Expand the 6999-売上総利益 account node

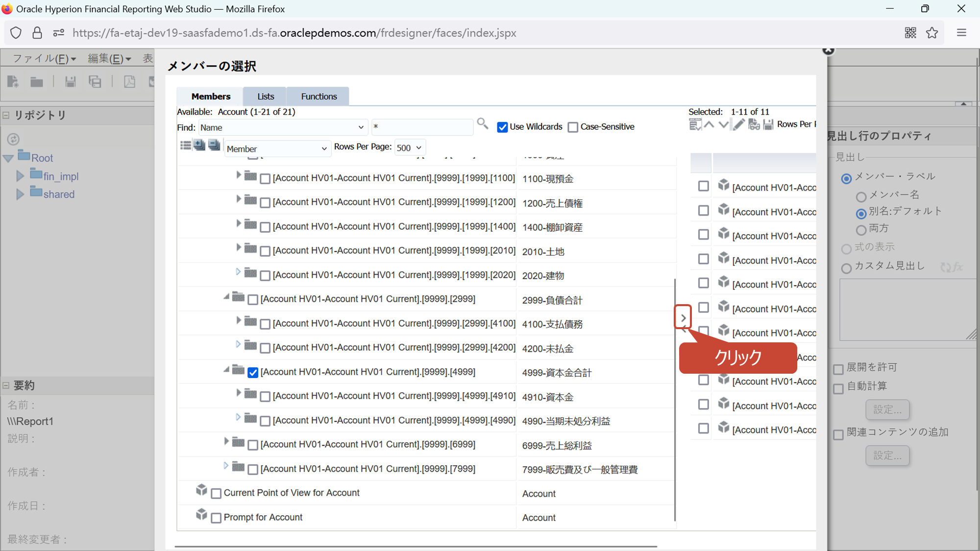pyautogui.click(x=226, y=441)
